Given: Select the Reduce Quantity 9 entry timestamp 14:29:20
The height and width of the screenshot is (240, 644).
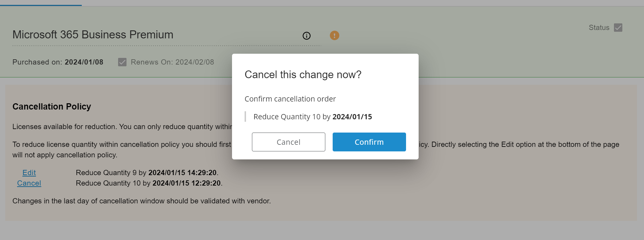Looking at the screenshot, I should (x=202, y=173).
